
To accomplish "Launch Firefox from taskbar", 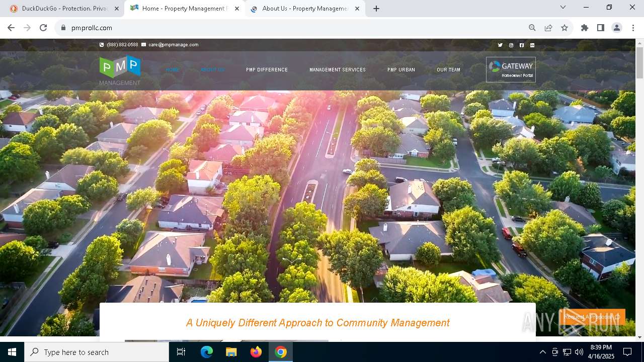I will point(256,352).
